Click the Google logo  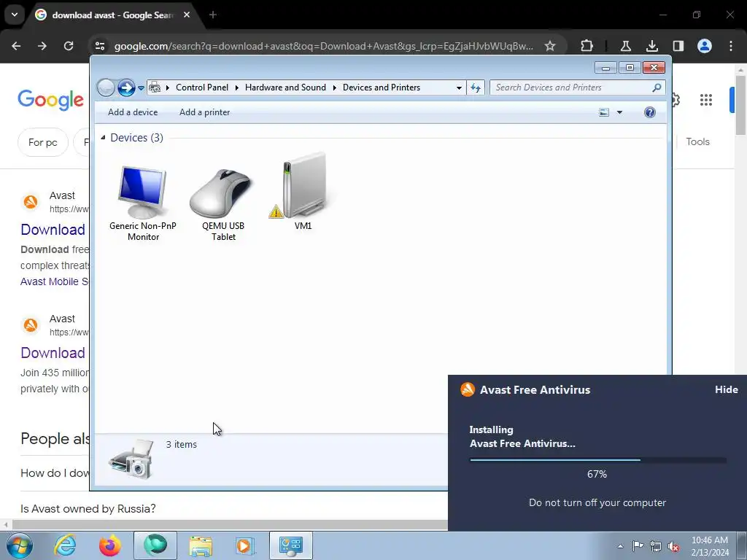(50, 100)
